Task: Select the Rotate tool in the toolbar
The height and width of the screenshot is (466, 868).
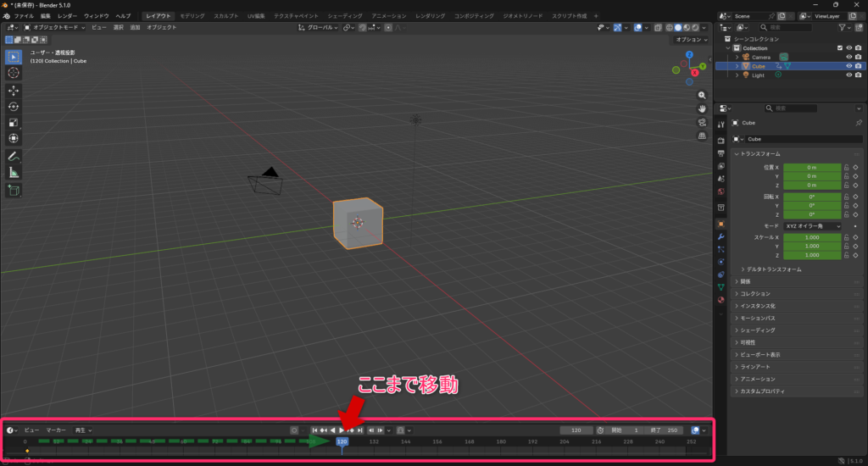Action: (14, 107)
